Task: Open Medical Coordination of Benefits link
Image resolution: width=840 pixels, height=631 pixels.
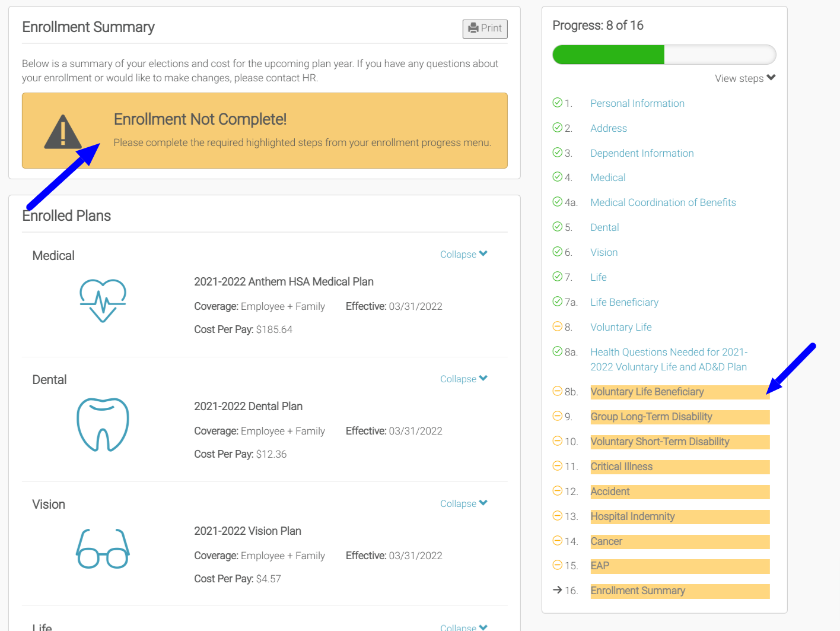Action: [x=663, y=202]
